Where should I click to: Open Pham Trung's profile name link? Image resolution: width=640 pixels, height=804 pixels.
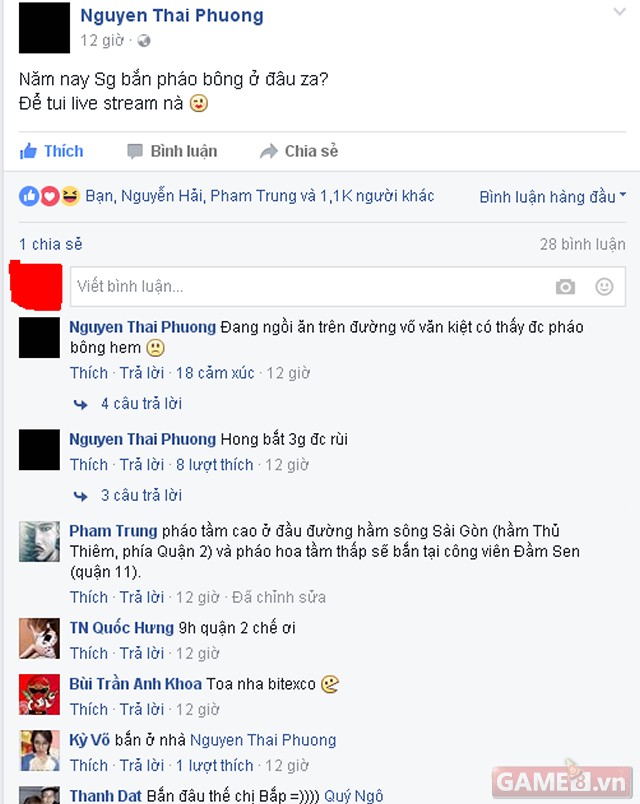tap(113, 531)
